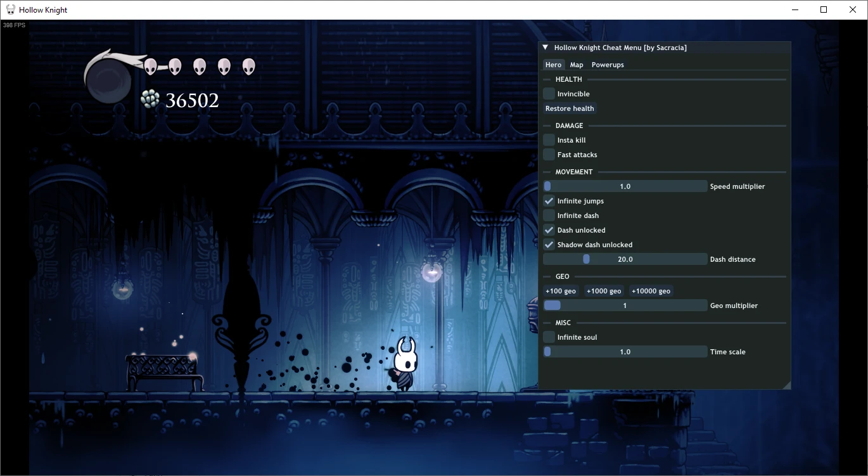Collapse the Hollow Knight Cheat Menu

(x=544, y=47)
